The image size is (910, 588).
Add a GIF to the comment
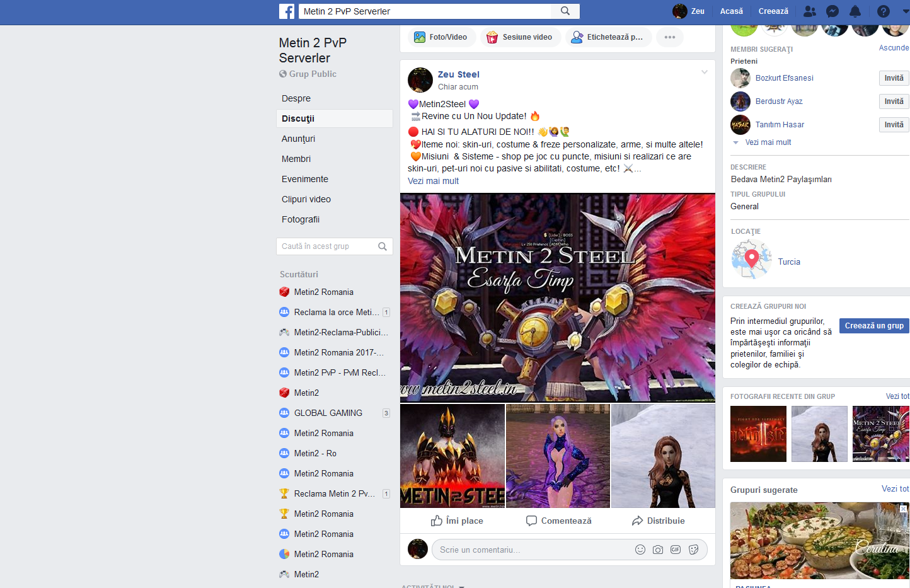[676, 550]
